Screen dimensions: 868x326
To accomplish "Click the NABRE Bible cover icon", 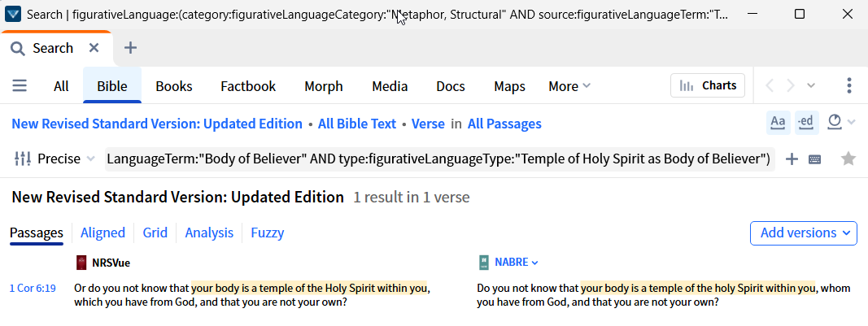I will click(484, 263).
